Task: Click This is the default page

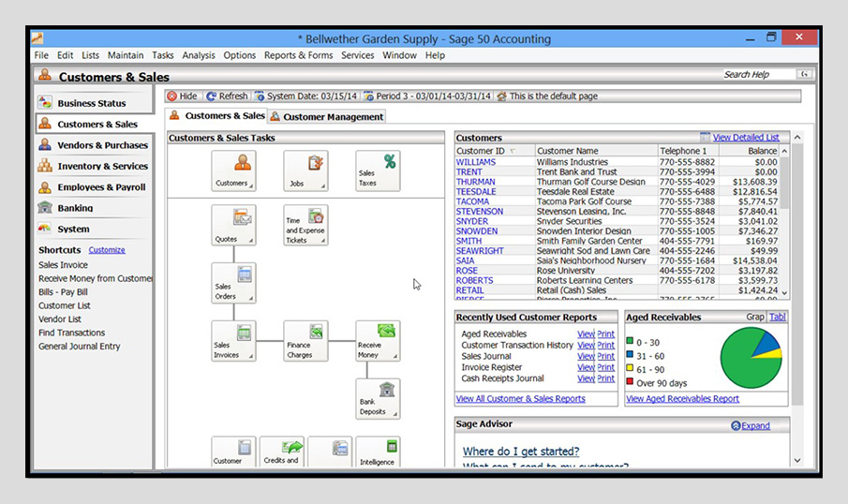Action: pos(547,96)
